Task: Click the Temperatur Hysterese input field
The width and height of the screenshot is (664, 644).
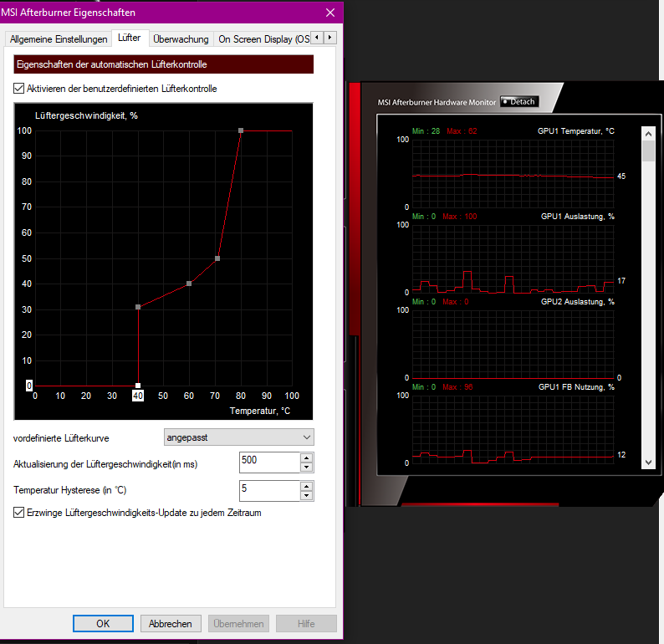Action: click(x=270, y=490)
